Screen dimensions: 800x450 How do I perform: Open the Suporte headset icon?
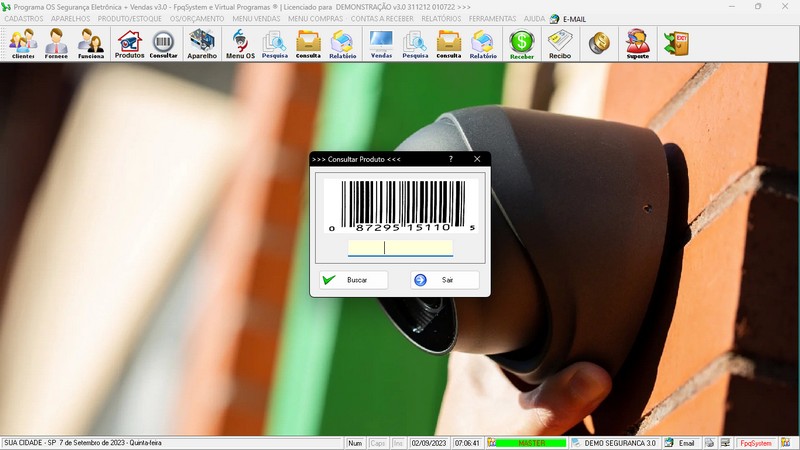(638, 44)
